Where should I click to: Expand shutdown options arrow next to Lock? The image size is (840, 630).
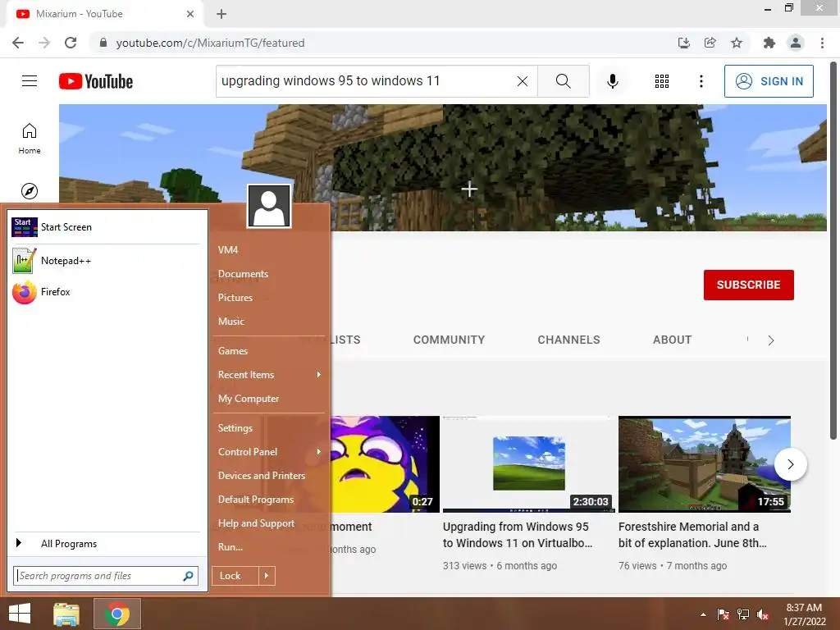[x=267, y=576]
